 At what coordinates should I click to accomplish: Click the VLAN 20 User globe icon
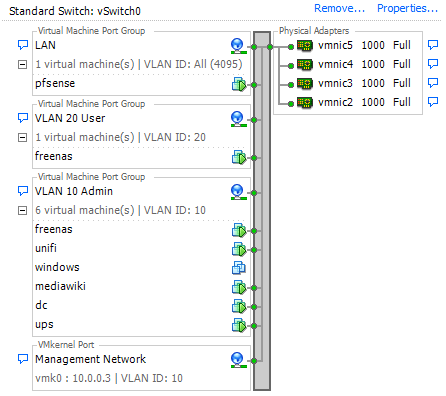pos(238,119)
